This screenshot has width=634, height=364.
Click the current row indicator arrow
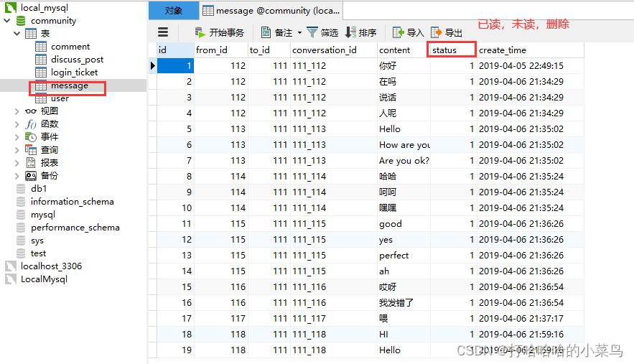[152, 65]
